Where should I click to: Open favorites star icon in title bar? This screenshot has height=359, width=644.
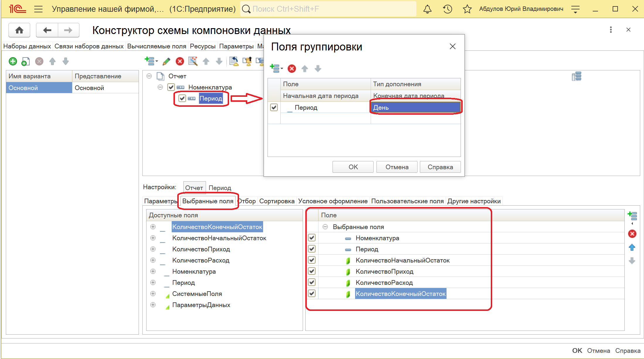[x=467, y=9]
